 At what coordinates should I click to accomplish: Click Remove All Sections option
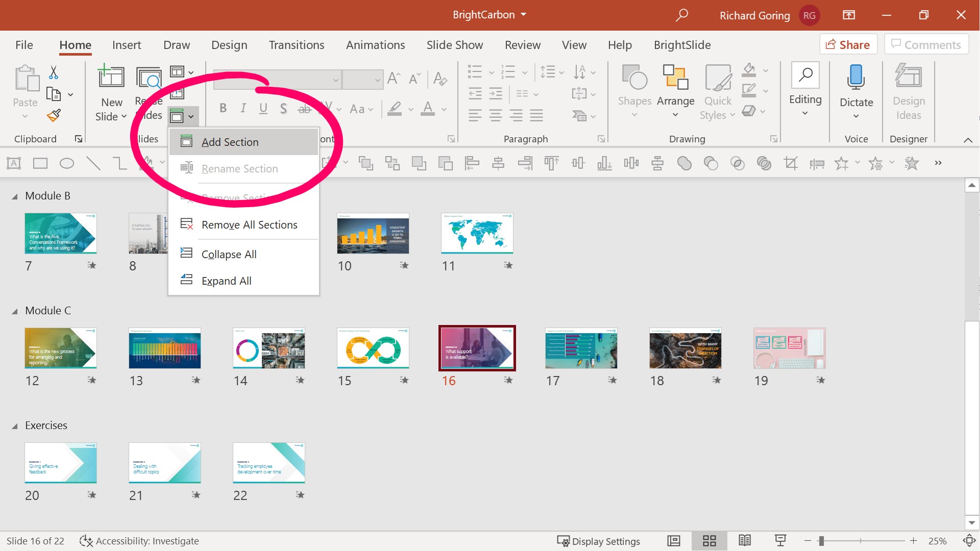250,224
